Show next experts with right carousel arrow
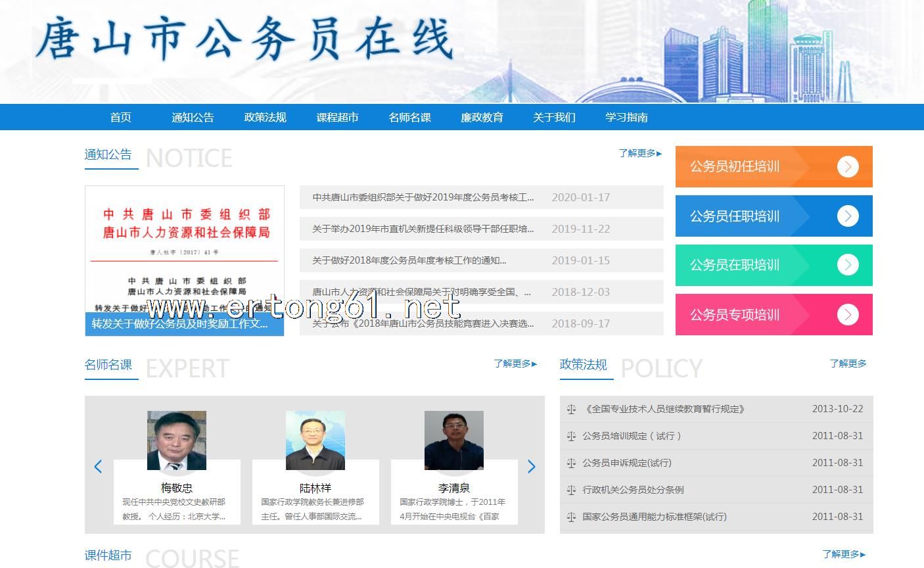The width and height of the screenshot is (924, 568). (x=531, y=467)
